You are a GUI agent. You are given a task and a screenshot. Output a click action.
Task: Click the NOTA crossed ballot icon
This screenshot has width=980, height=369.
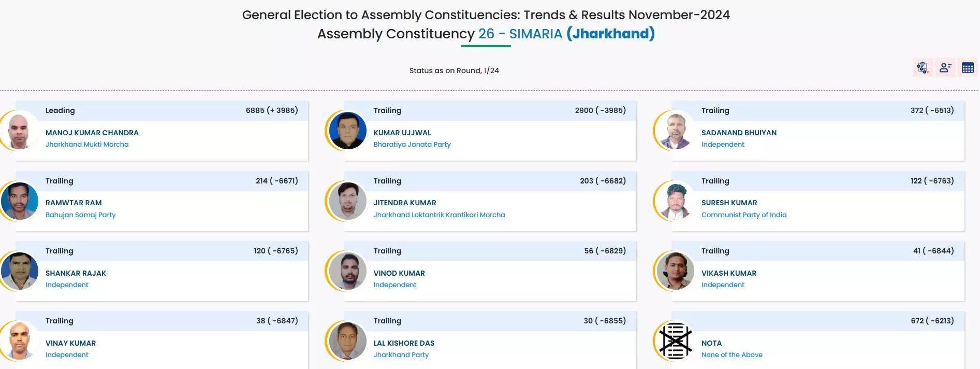676,341
